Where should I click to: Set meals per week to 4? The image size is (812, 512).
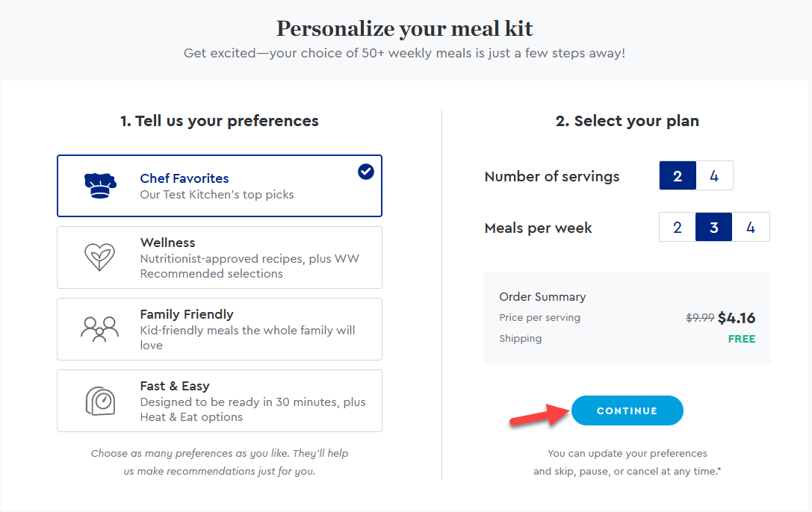click(751, 227)
